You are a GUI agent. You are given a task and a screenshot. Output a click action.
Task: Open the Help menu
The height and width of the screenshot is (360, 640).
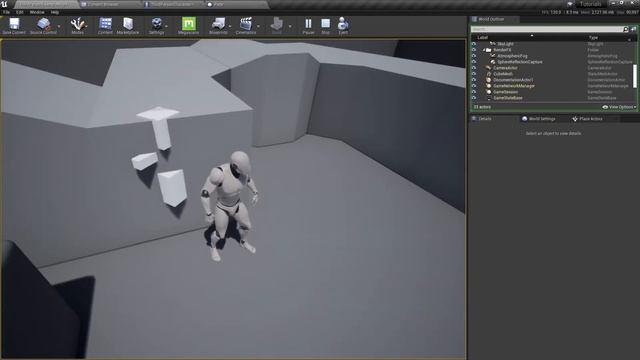(55, 12)
